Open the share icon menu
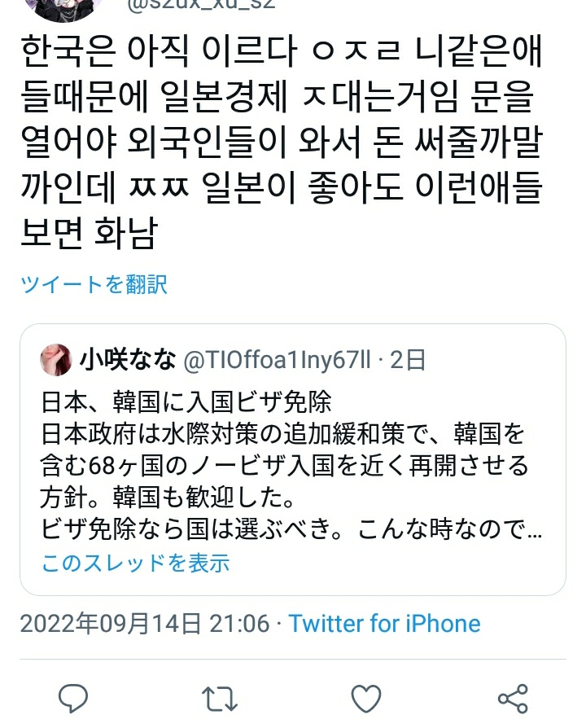The width and height of the screenshot is (586, 728). pos(513,699)
